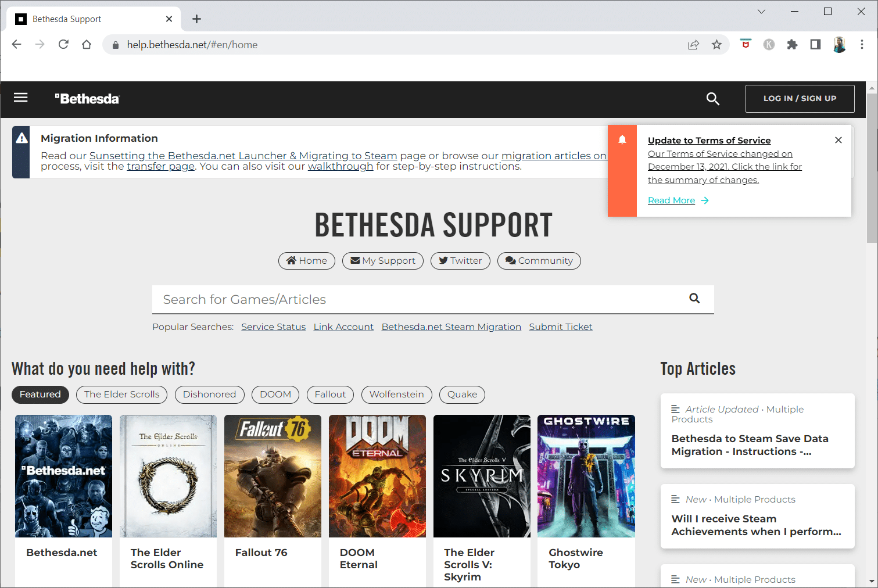The height and width of the screenshot is (588, 878).
Task: Open the Fallout 76 cover
Action: point(273,476)
